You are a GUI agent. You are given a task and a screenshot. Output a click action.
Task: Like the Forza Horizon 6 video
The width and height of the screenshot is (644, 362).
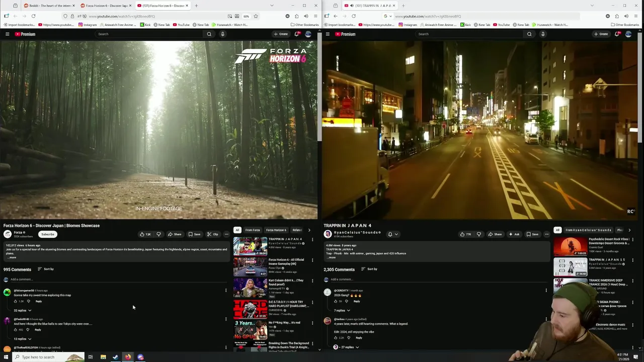146,234
